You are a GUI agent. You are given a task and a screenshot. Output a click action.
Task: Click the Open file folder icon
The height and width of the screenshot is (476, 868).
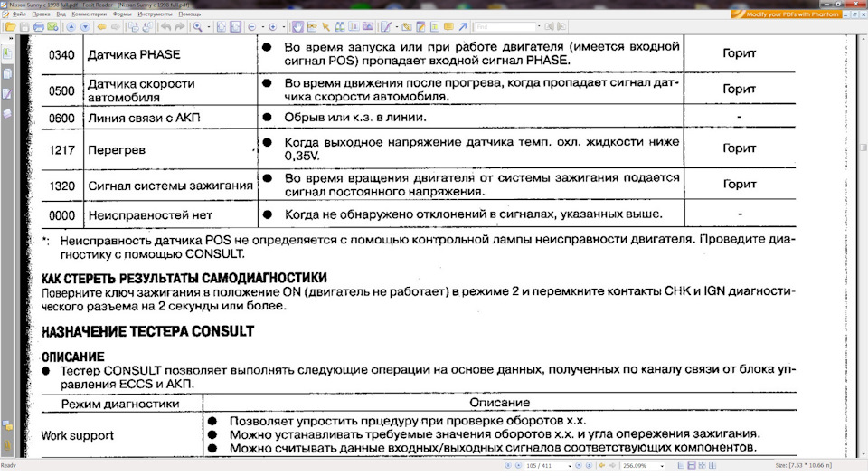pyautogui.click(x=11, y=27)
